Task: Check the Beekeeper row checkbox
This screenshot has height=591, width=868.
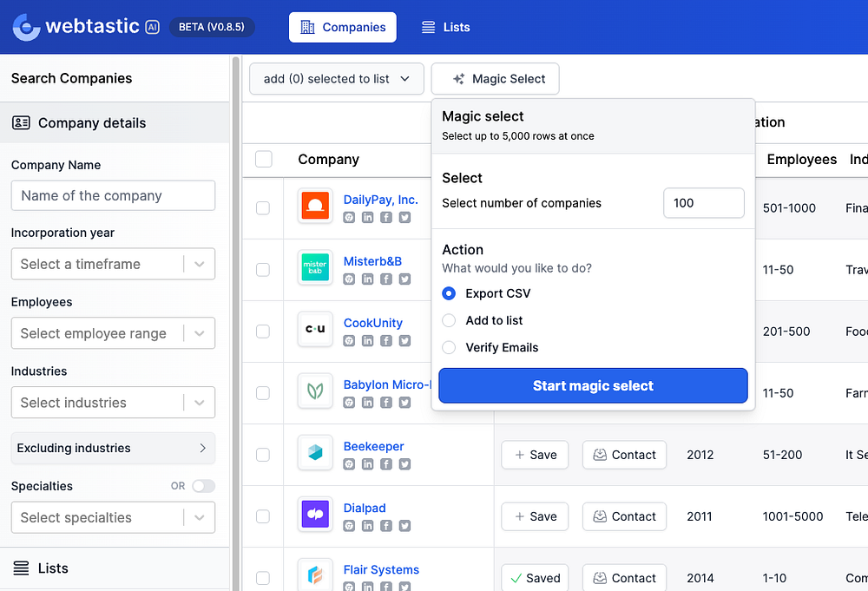Action: (x=263, y=455)
